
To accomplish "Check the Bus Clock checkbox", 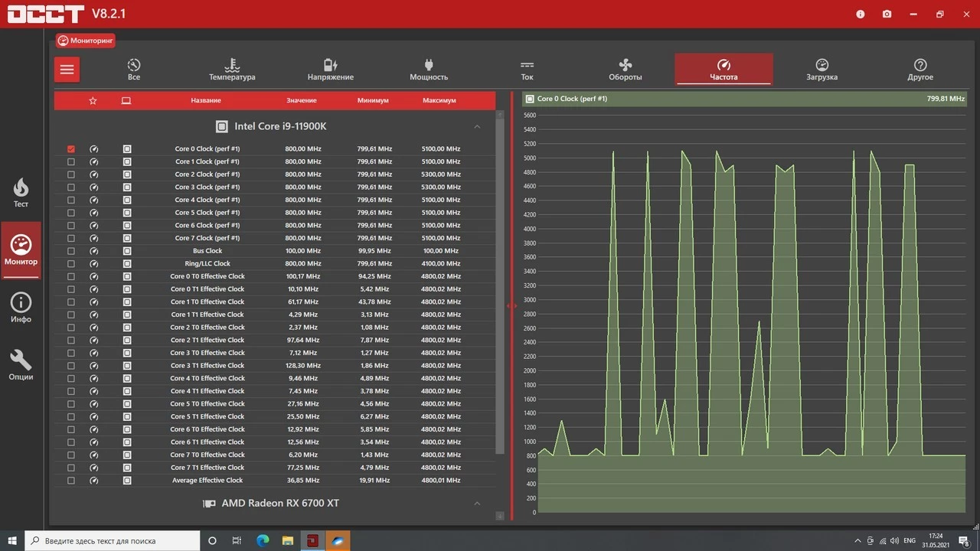I will (71, 251).
